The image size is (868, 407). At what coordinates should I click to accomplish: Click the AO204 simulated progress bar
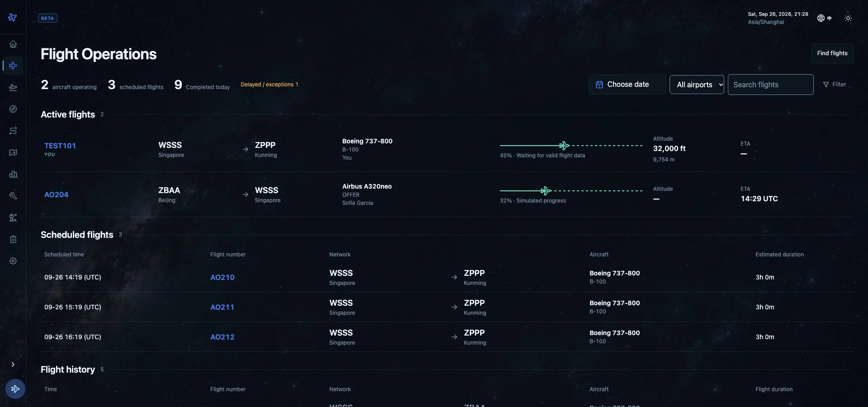pos(571,191)
